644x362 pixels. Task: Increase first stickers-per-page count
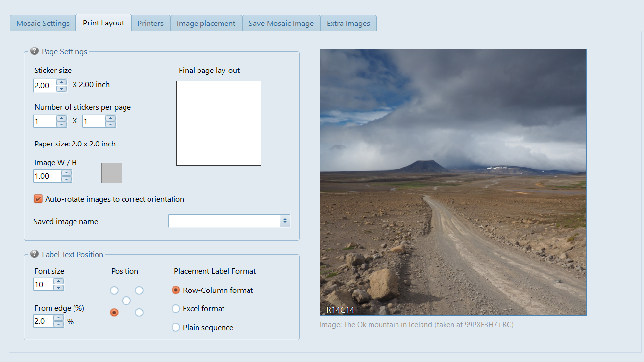pos(62,118)
